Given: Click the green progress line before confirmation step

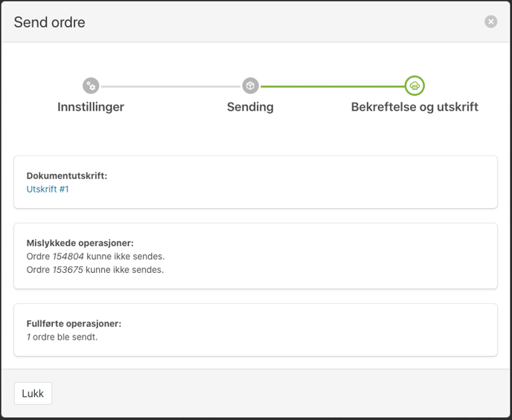Looking at the screenshot, I should (332, 86).
